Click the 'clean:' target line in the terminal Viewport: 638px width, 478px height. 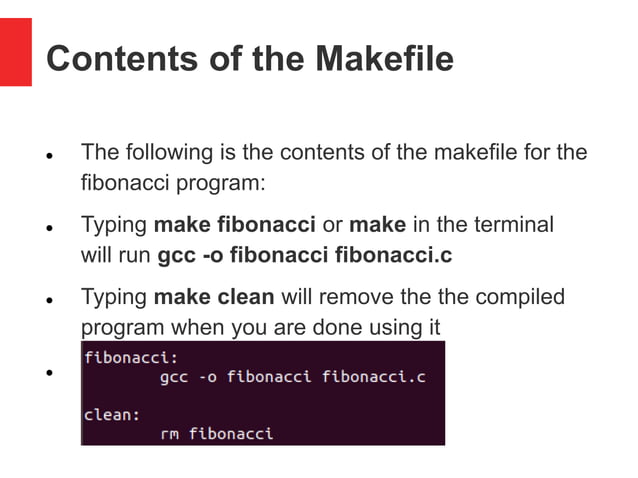[111, 414]
